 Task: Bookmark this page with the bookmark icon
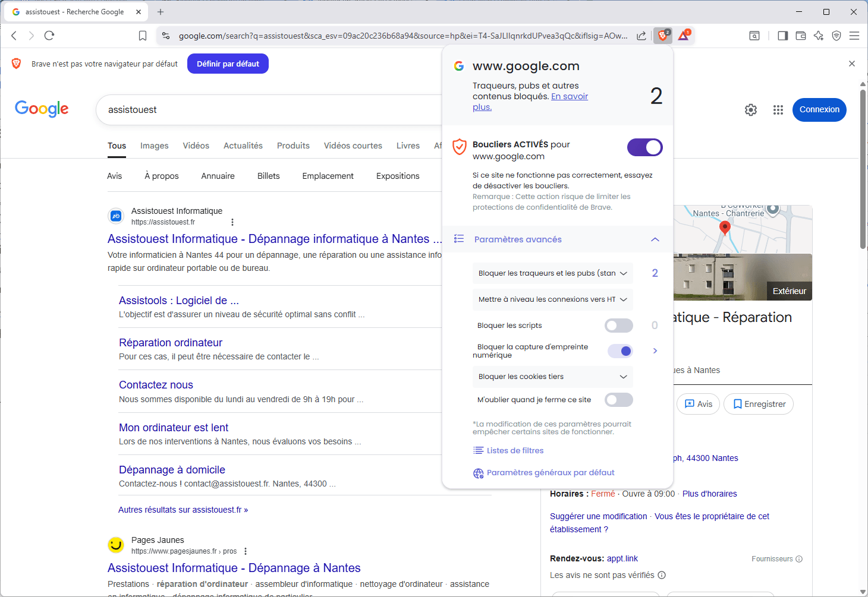tap(143, 36)
